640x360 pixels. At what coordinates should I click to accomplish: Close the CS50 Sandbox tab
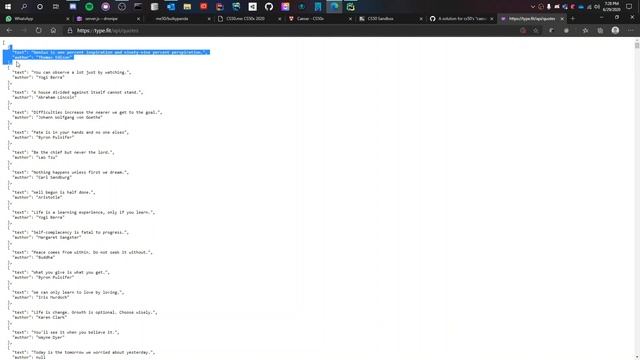tap(421, 19)
